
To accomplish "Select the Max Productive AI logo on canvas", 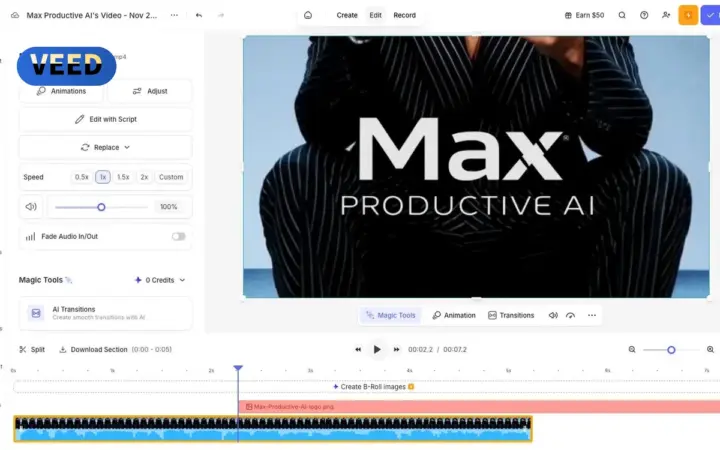I will [468, 166].
